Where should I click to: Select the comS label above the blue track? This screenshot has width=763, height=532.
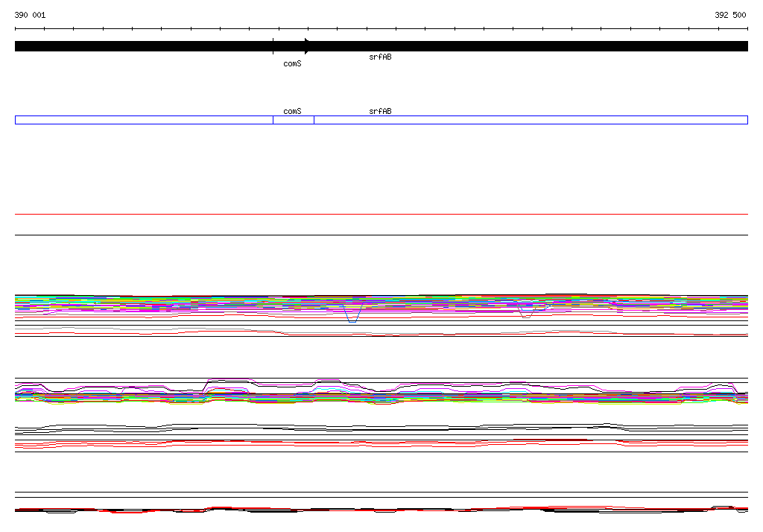click(x=292, y=111)
